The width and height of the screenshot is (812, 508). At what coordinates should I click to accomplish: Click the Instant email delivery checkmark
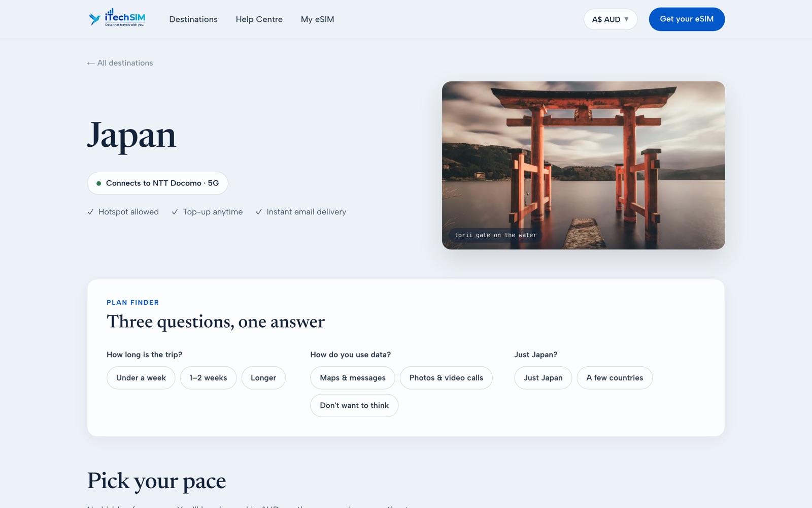click(x=258, y=212)
